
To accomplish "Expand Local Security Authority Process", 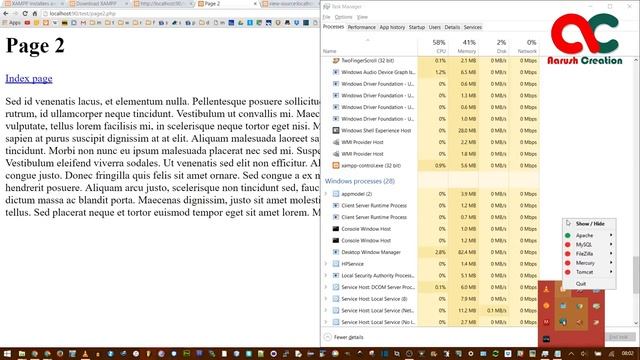I will (x=326, y=276).
